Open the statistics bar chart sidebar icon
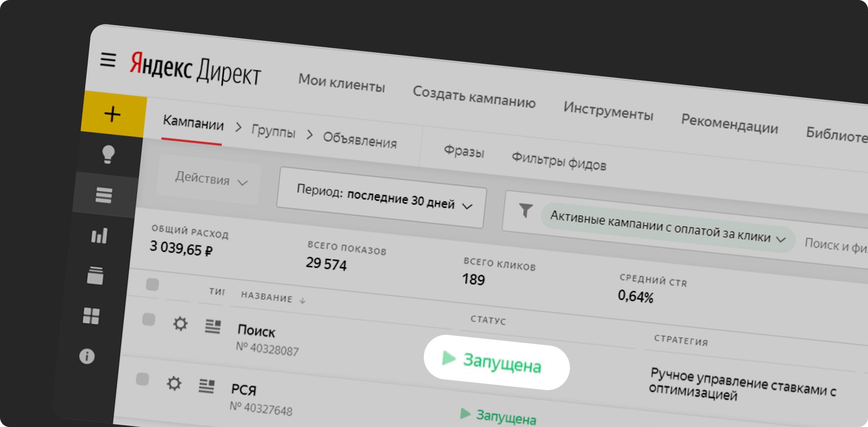Image resolution: width=868 pixels, height=427 pixels. [99, 236]
